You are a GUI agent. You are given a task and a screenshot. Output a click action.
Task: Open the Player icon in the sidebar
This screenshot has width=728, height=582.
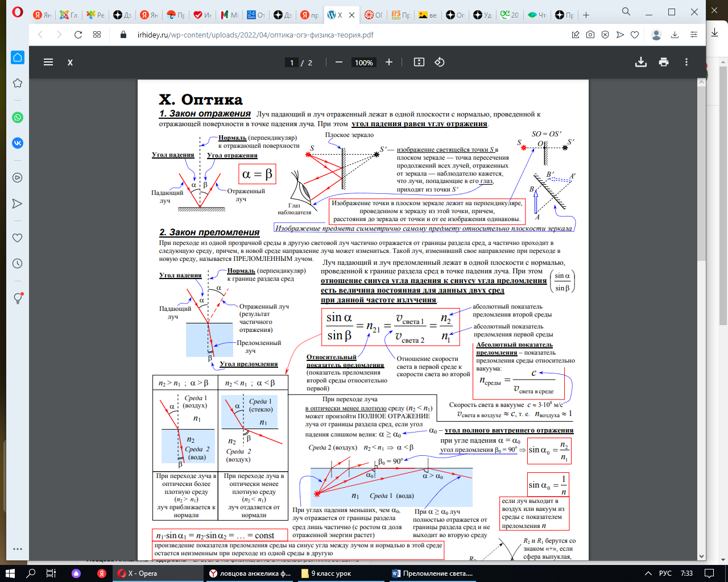pos(18,178)
